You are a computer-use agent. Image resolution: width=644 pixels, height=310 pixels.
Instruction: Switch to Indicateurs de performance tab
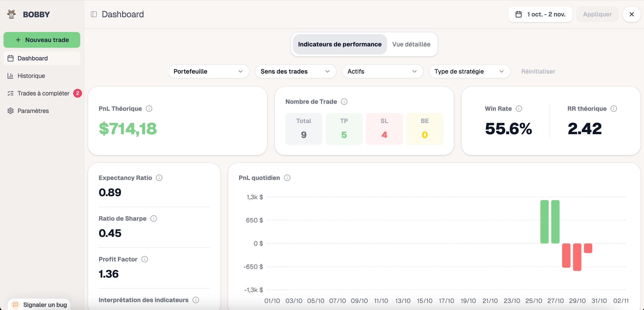[340, 44]
